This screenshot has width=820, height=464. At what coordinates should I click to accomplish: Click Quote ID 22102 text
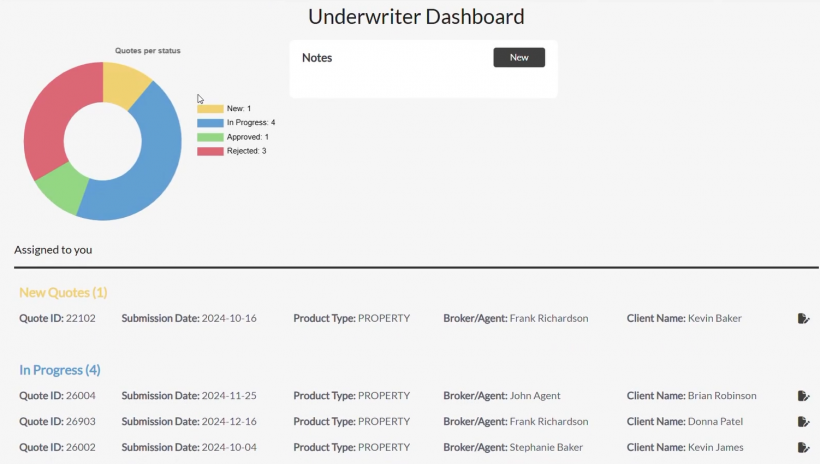pos(58,318)
